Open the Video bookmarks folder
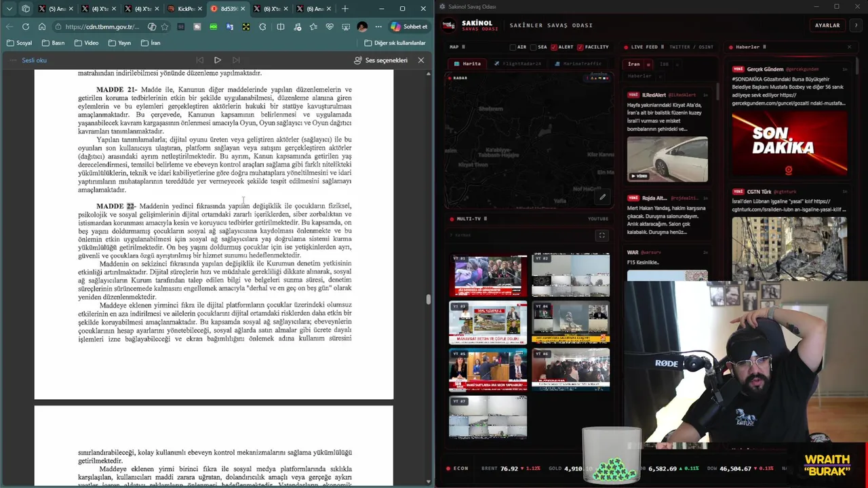Screen dimensions: 868x488 point(86,43)
